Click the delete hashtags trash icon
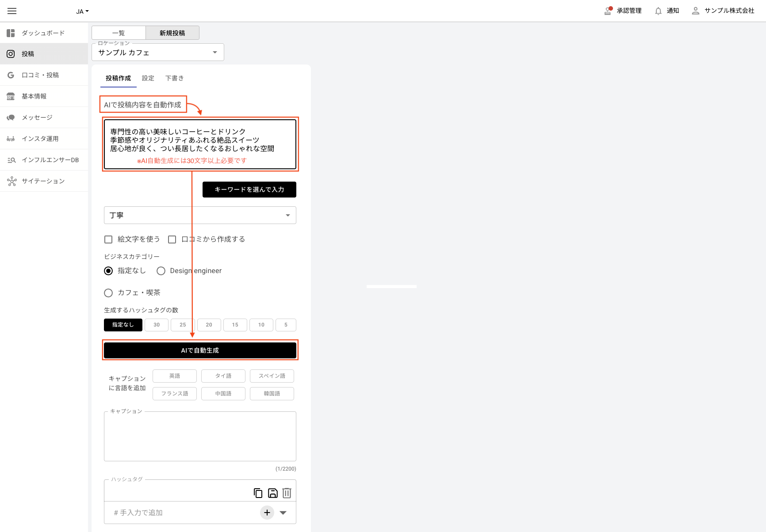 (287, 493)
